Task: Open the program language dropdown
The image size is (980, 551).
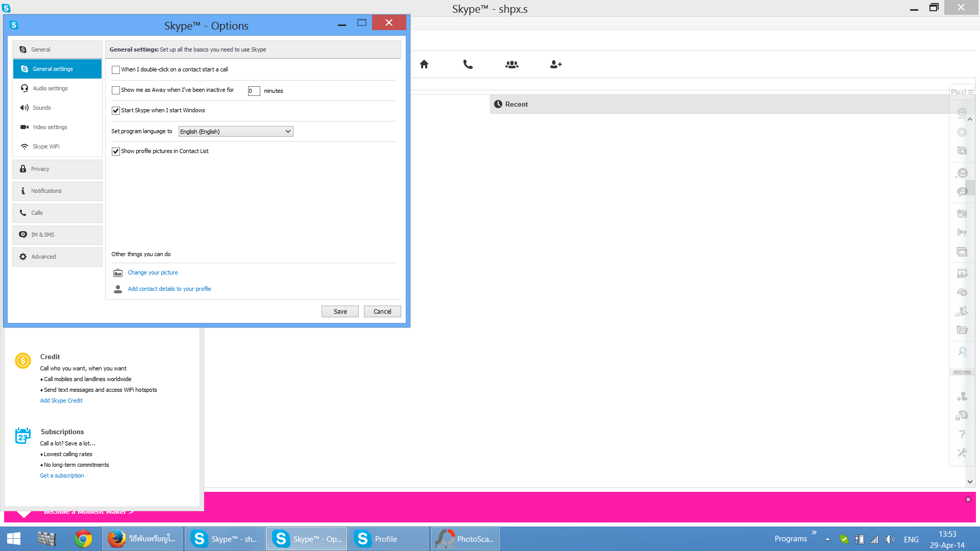Action: [236, 132]
